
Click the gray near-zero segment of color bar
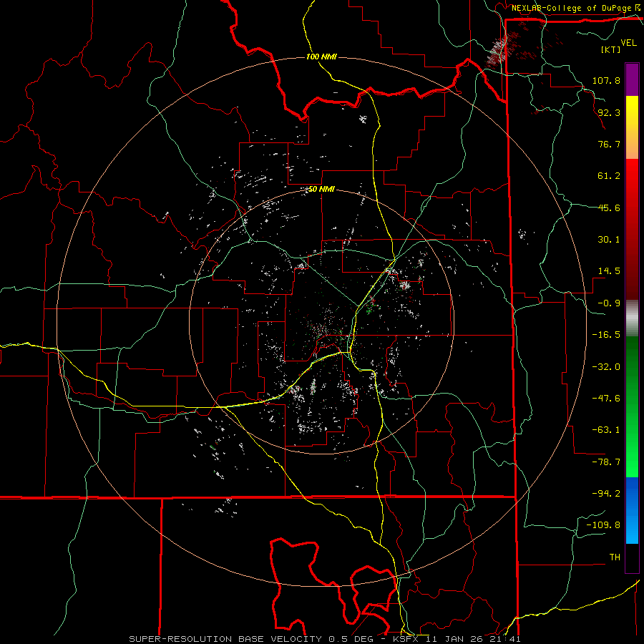[632, 318]
